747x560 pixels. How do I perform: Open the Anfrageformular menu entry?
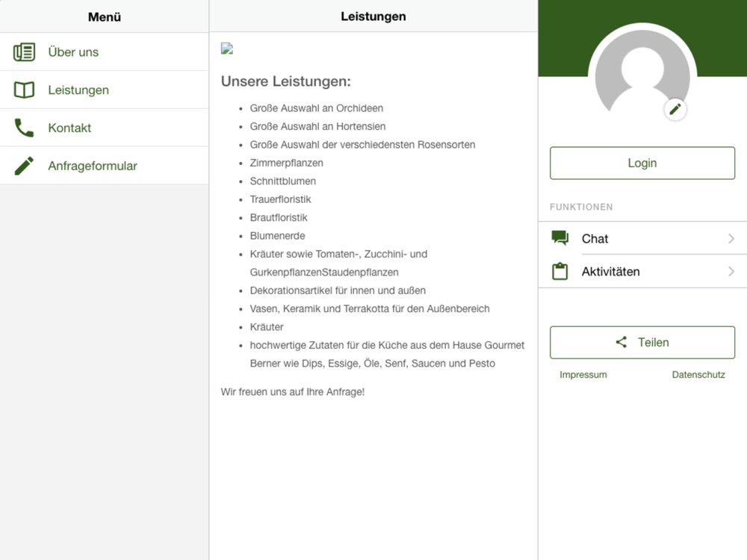(x=105, y=166)
